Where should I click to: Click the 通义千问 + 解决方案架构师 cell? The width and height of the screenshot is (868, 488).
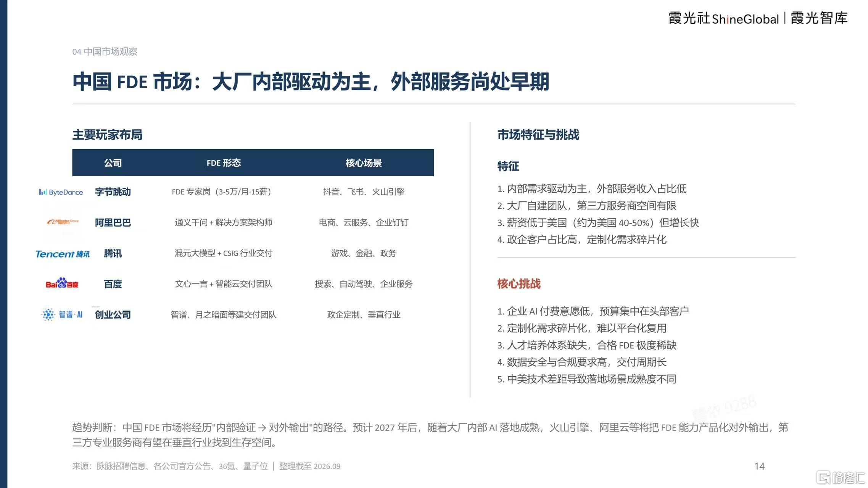(x=224, y=222)
